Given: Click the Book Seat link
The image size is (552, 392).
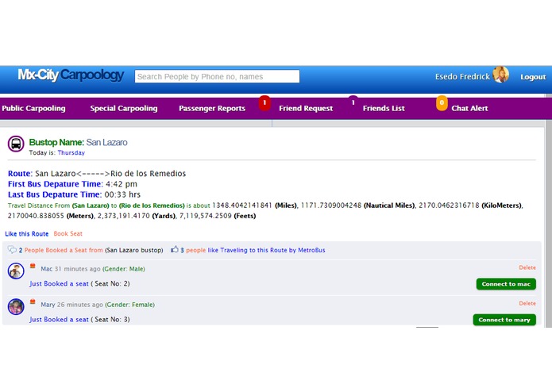Looking at the screenshot, I should (x=68, y=234).
